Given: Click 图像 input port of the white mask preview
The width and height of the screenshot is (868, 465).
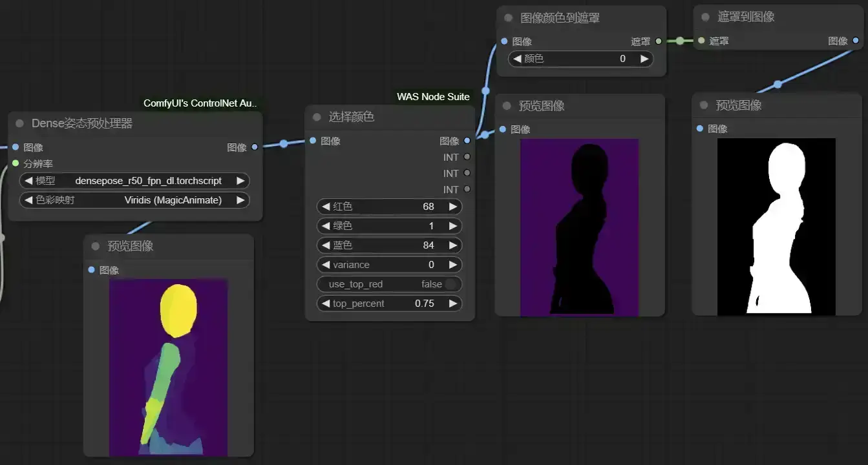Looking at the screenshot, I should (700, 129).
